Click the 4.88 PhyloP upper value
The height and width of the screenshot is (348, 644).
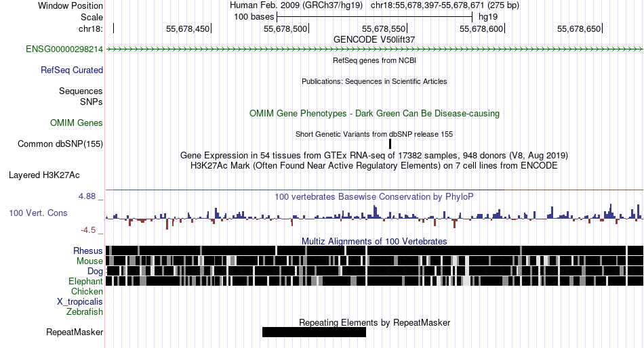click(x=87, y=196)
